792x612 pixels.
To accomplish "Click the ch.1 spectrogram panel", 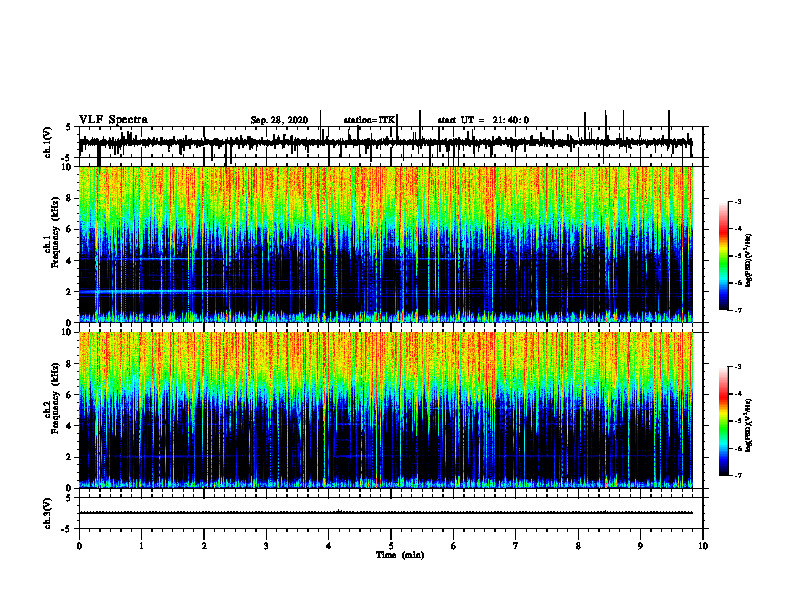I will (x=386, y=244).
